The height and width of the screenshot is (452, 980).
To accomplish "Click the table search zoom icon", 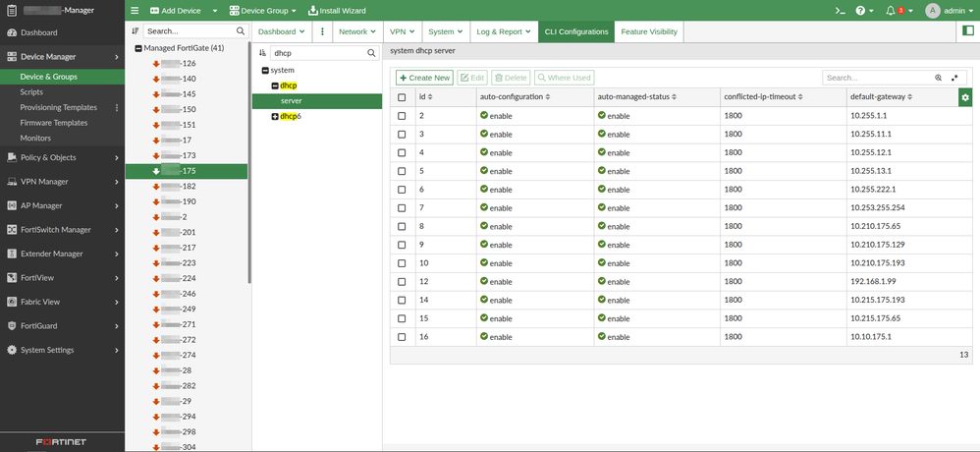I will (938, 79).
